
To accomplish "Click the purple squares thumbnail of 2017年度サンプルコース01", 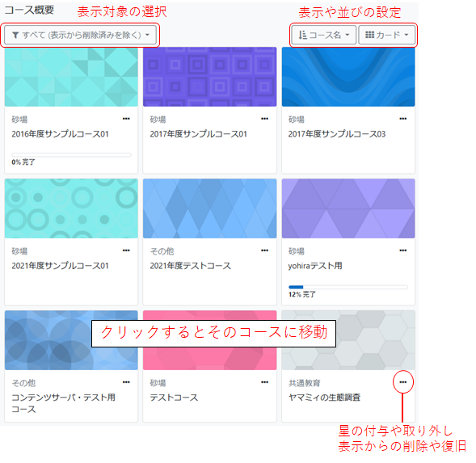I will tap(210, 77).
